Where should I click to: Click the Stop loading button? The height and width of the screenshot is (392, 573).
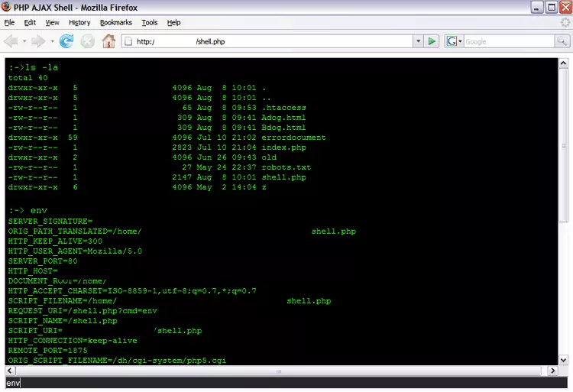(x=88, y=41)
